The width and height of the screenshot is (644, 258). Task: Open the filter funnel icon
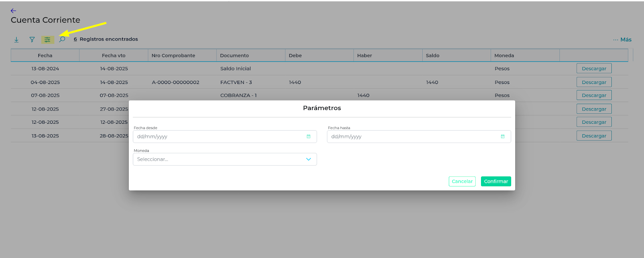(32, 39)
